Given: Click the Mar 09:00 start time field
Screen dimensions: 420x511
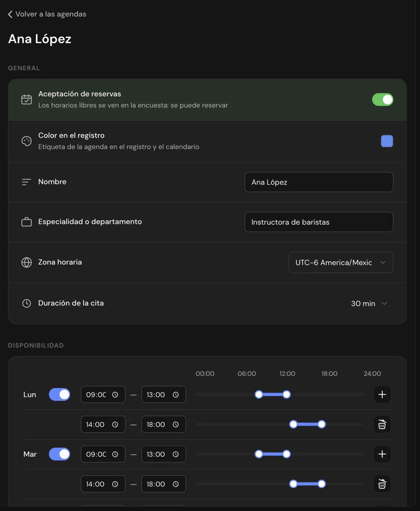Looking at the screenshot, I should 103,454.
